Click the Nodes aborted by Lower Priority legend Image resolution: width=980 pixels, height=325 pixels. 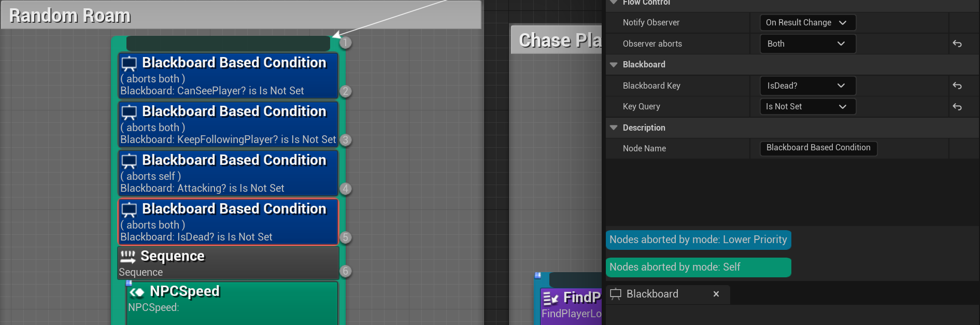click(x=698, y=239)
